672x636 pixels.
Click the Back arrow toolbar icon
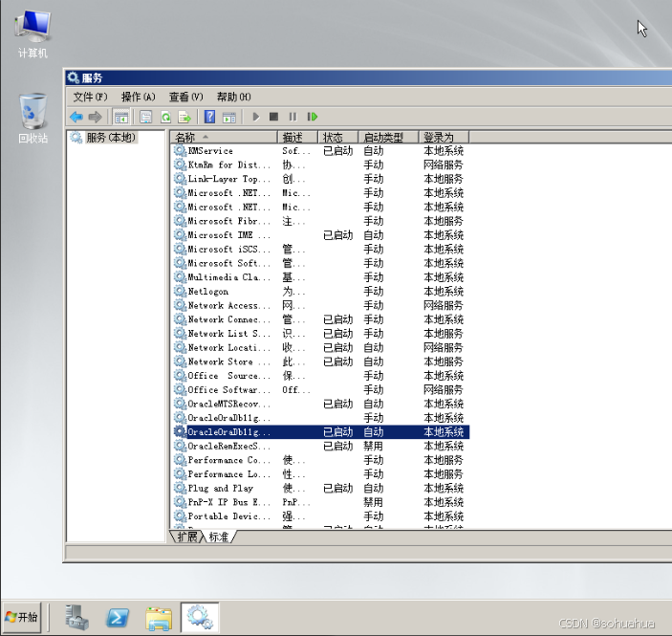click(x=76, y=117)
